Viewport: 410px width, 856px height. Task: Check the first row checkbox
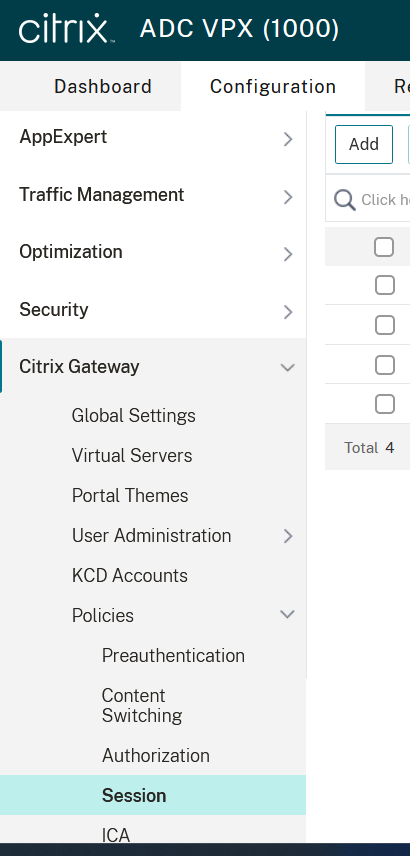[x=385, y=285]
